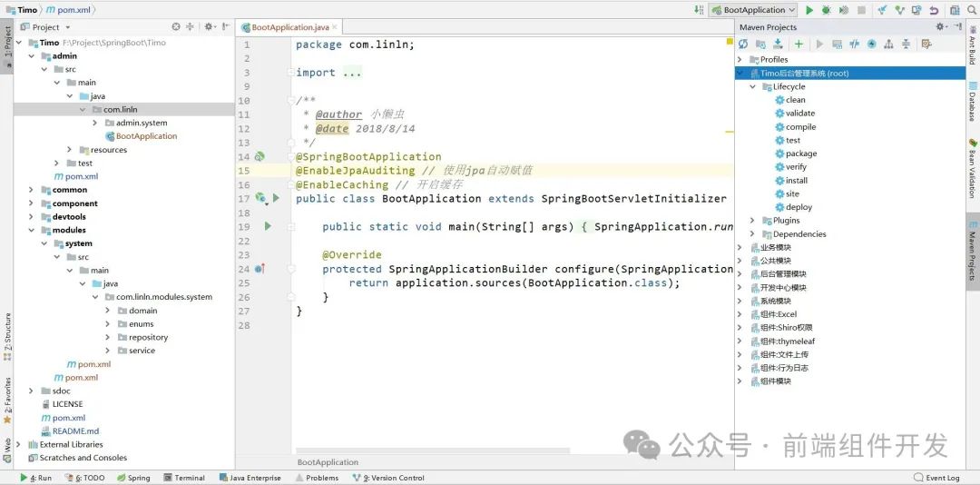Click Generate Sources and Update Folders icon
980x485 pixels.
[760, 44]
